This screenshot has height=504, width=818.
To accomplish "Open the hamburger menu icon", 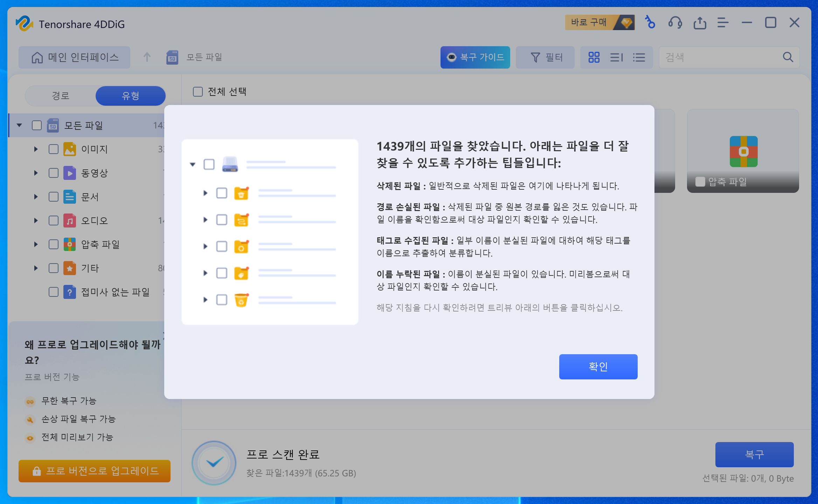I will 723,23.
